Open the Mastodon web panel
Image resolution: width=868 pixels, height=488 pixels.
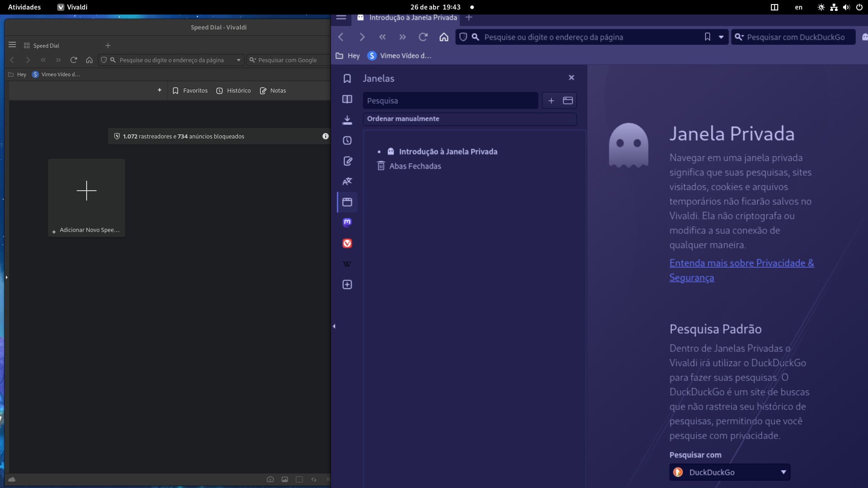(x=347, y=222)
